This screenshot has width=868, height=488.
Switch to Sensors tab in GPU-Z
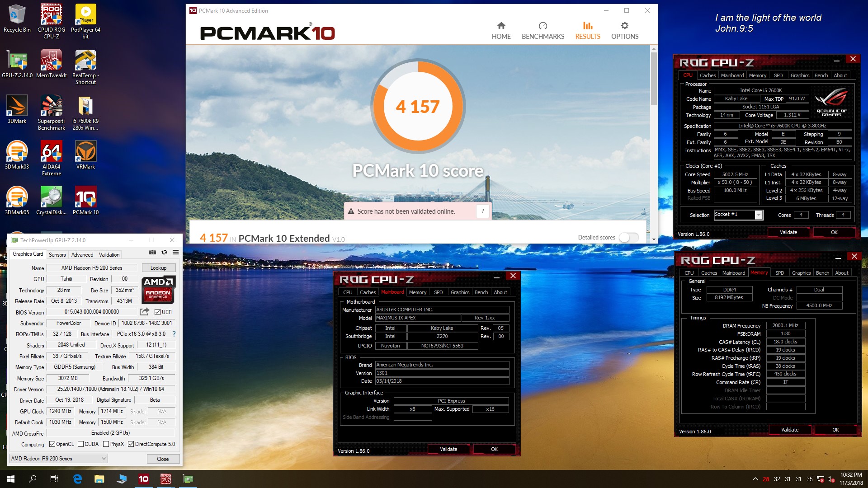57,255
